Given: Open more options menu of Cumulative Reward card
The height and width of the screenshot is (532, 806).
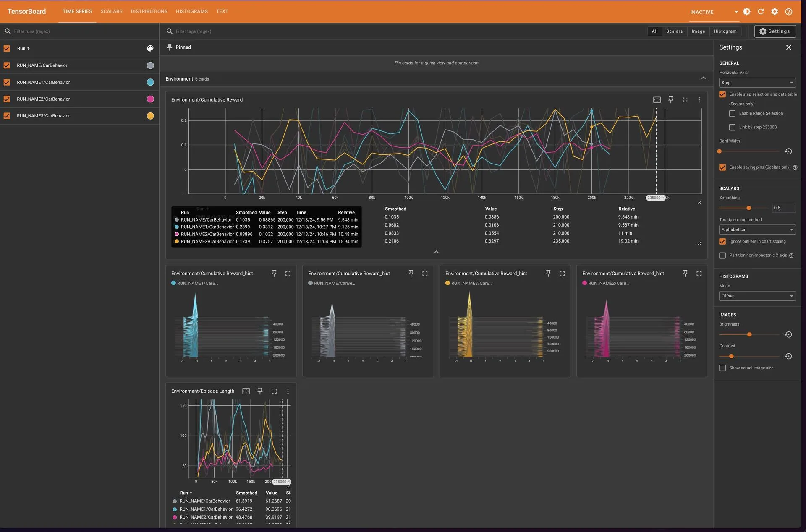Looking at the screenshot, I should point(699,100).
